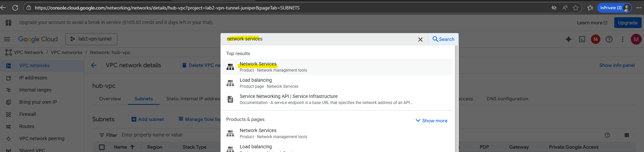Open the hamburger navigation menu

click(7, 39)
